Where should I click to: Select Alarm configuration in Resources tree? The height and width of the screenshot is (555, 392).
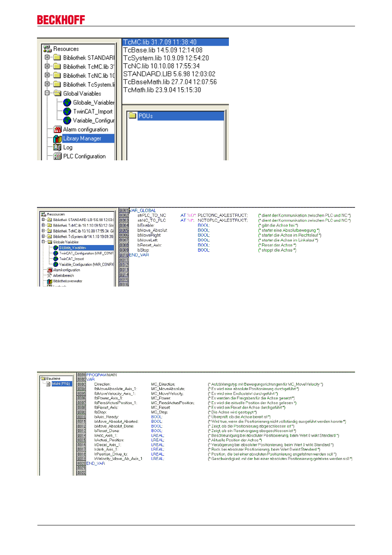coord(85,129)
